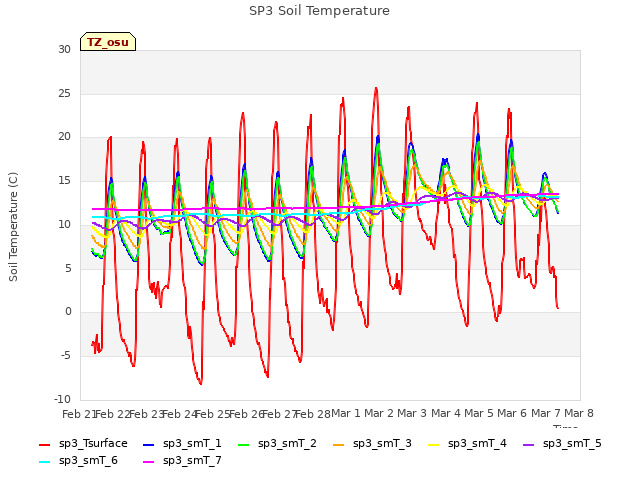
Task: Click the 10 y-axis tick label
Action: coord(64,224)
